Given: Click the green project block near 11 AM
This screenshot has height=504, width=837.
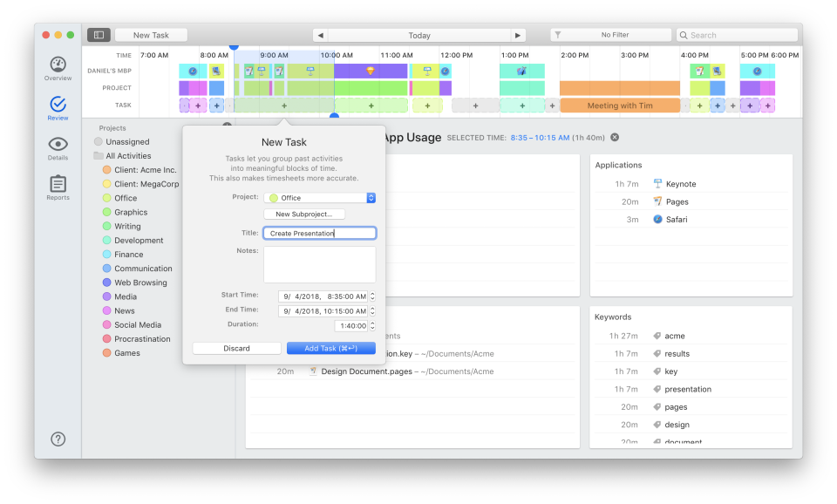Looking at the screenshot, I should [371, 88].
